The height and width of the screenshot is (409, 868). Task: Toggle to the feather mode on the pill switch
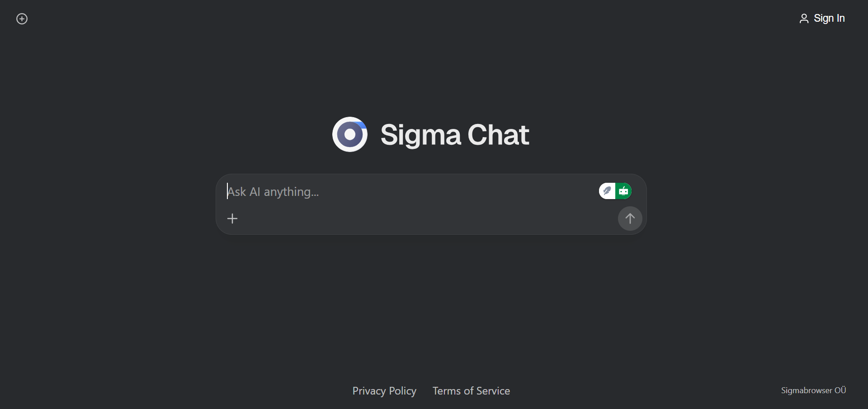pyautogui.click(x=607, y=191)
